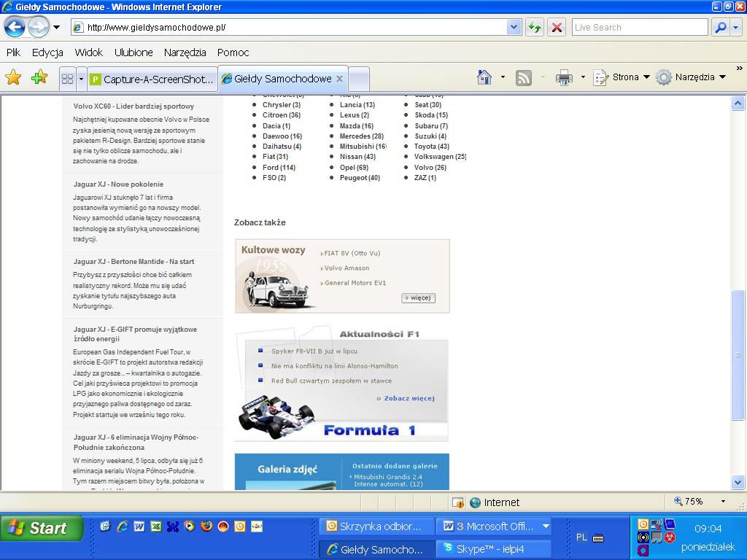Viewport: 747px width, 560px height.
Task: Go back with the browser Back arrow
Action: 15,27
